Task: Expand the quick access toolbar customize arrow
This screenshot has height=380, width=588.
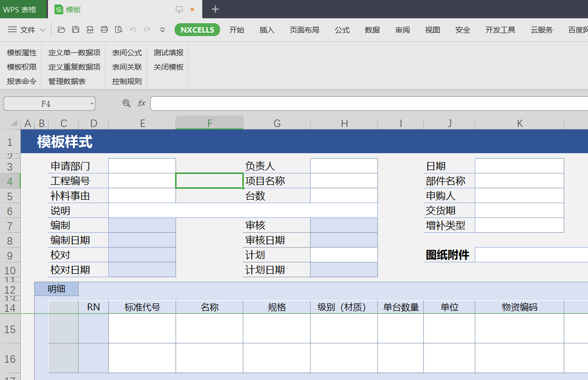Action: [162, 30]
